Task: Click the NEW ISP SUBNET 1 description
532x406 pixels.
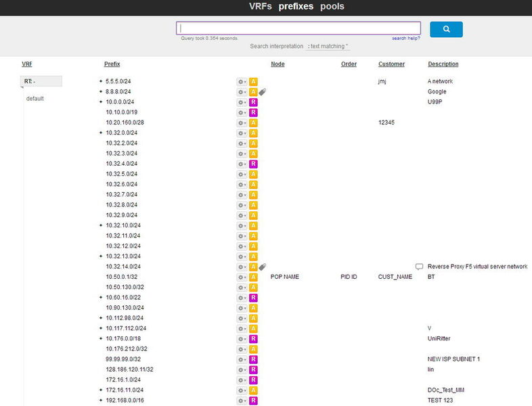Action: point(453,359)
